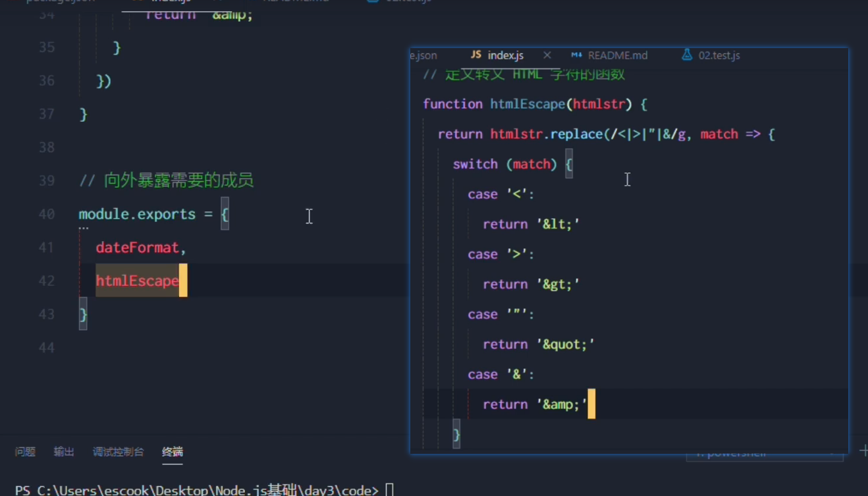Switch to the 输出 panel tab
This screenshot has height=496, width=868.
point(64,452)
